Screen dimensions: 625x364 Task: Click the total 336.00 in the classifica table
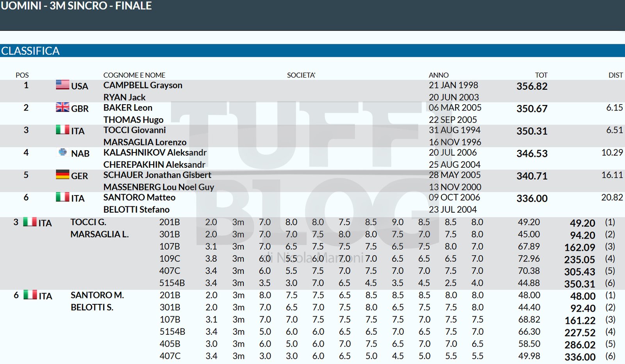click(532, 198)
